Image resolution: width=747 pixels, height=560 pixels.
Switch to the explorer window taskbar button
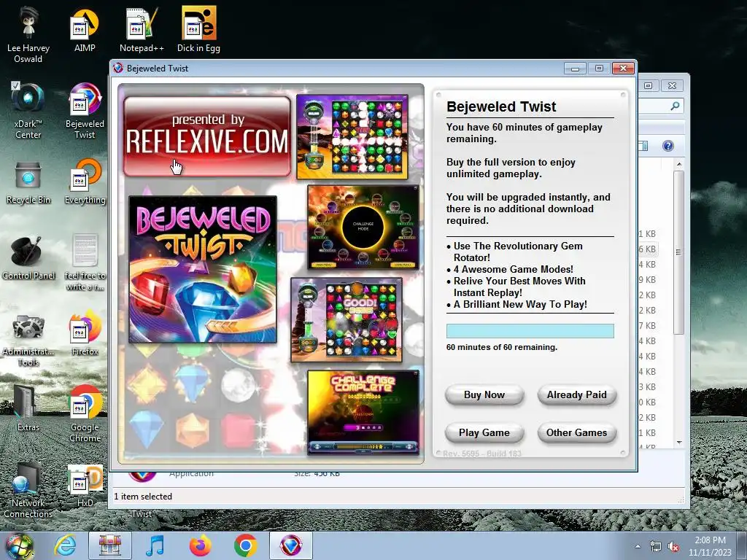(110, 545)
